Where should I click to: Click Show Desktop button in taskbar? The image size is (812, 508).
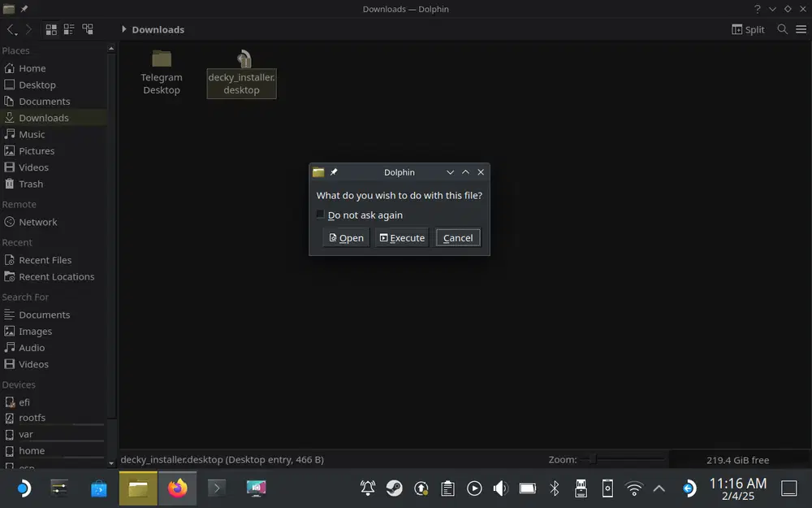coord(789,488)
